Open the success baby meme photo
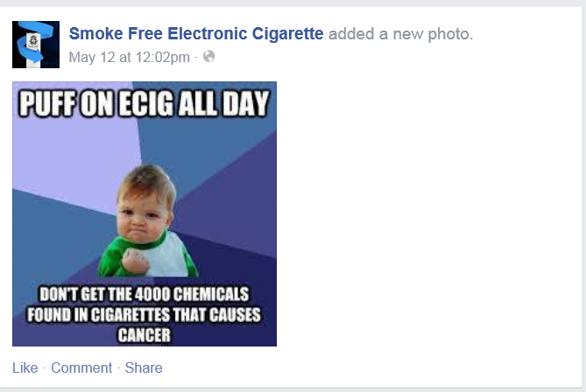The width and height of the screenshot is (586, 392). [145, 213]
